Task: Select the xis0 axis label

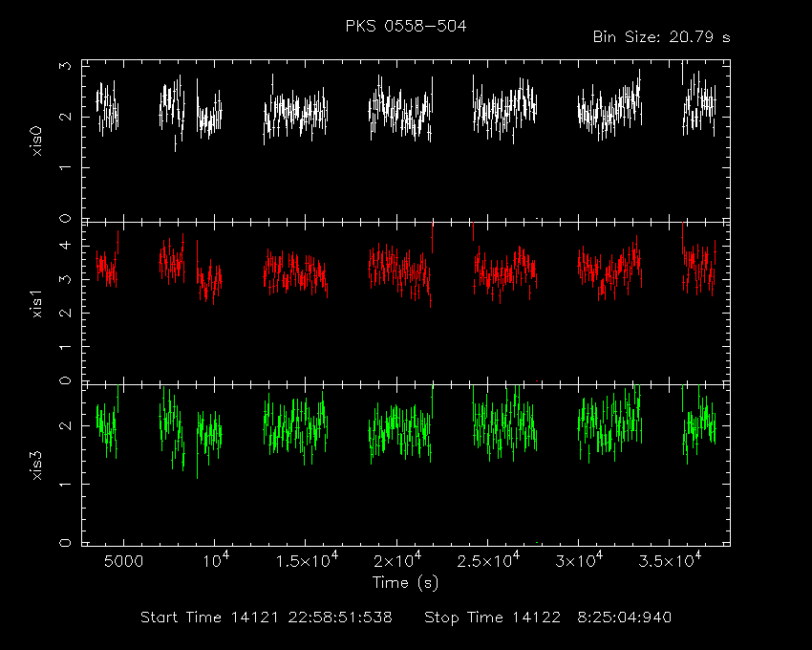Action: tap(37, 141)
